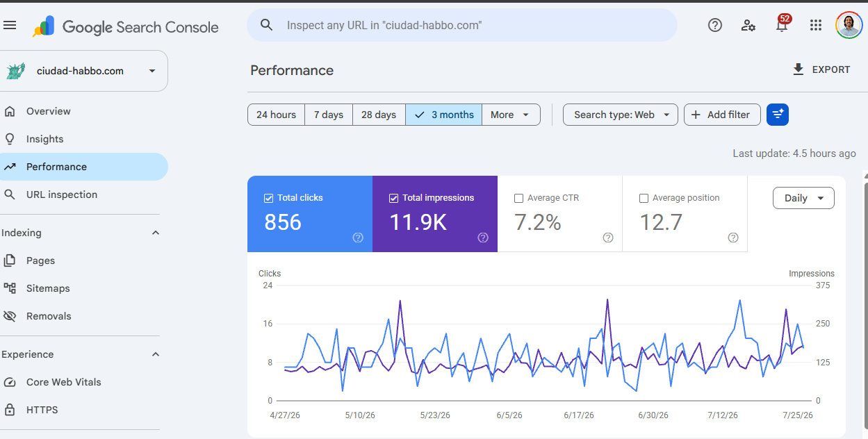Open notifications bell with 52 badge
The height and width of the screenshot is (439, 868).
point(782,24)
